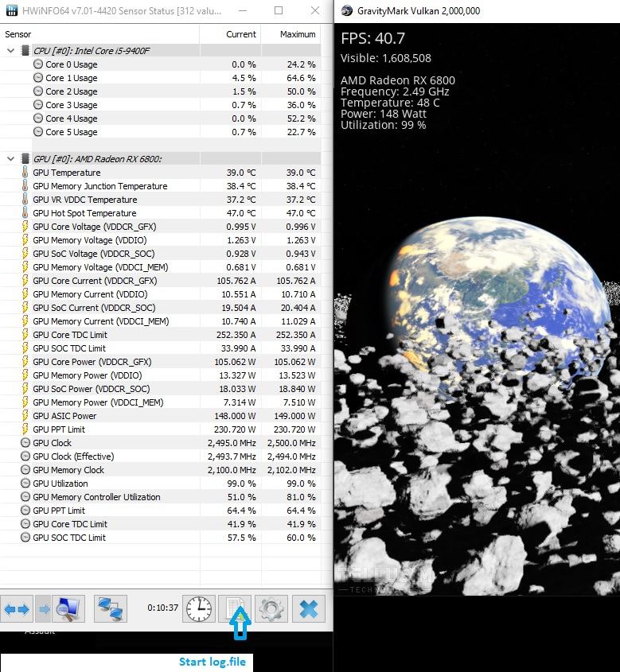
Task: Select GPU SoC Current (VDDCR_SOC) row
Action: pyautogui.click(x=160, y=308)
